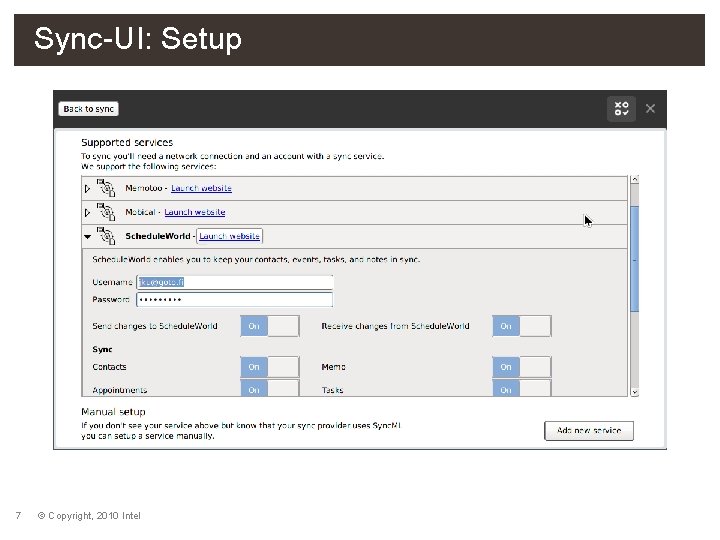Open the settings icon in the title bar

pos(621,109)
